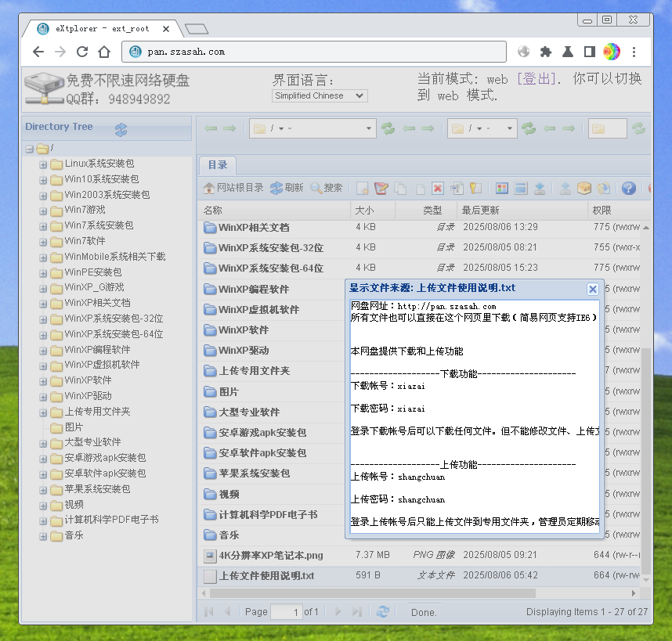The image size is (672, 641).
Task: Open help with blue question mark icon
Action: click(x=629, y=188)
